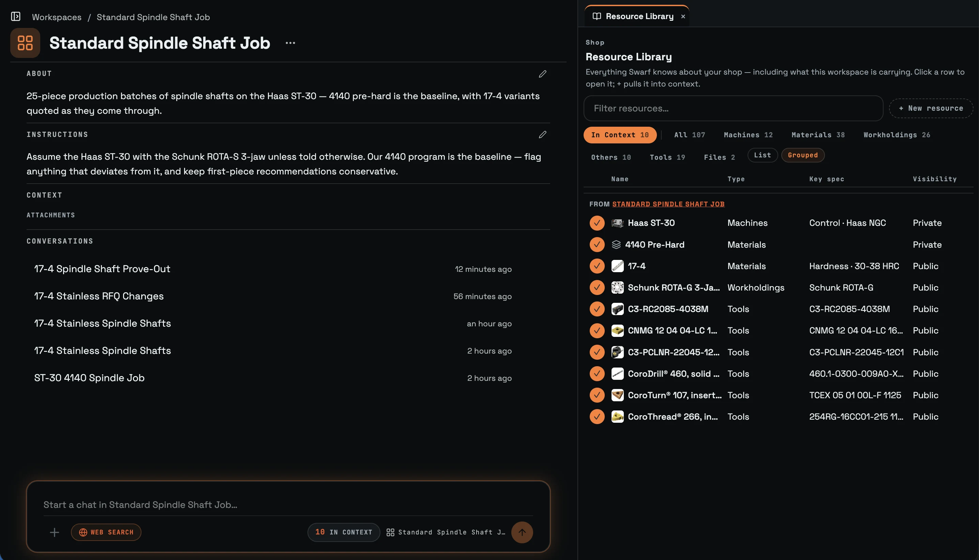Screen dimensions: 979x560
Task: Send the chat message arrow button
Action: pos(522,532)
